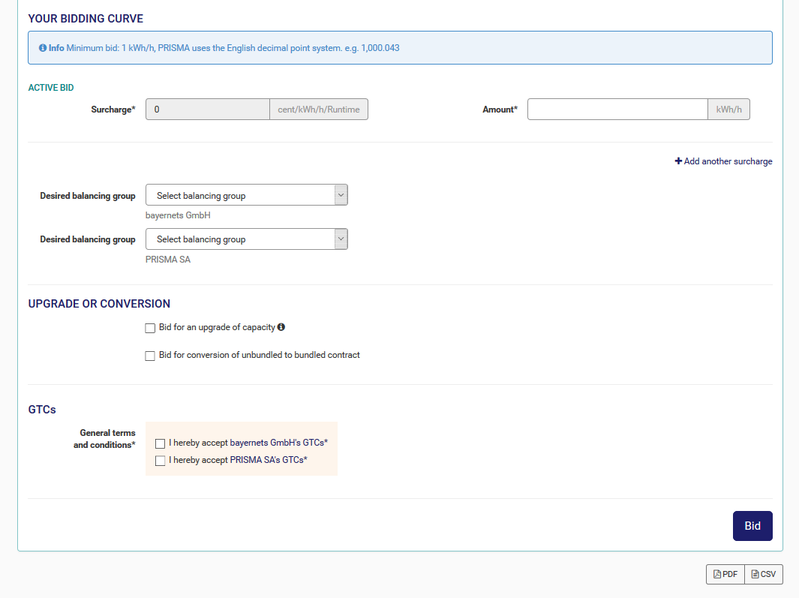
Task: Accept PRISMA SA's GTCs checkbox
Action: pos(160,461)
